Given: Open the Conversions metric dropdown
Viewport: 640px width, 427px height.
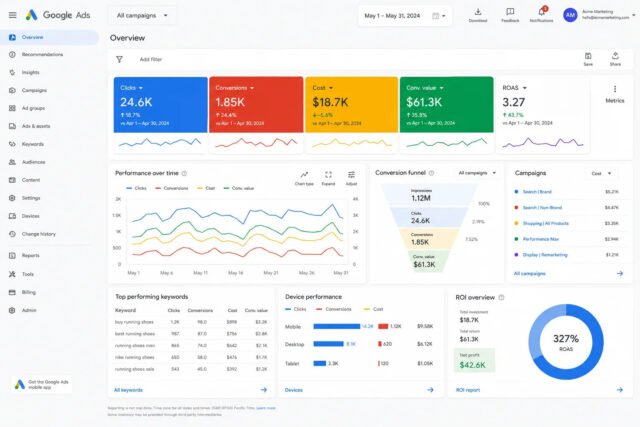Looking at the screenshot, I should [x=235, y=88].
